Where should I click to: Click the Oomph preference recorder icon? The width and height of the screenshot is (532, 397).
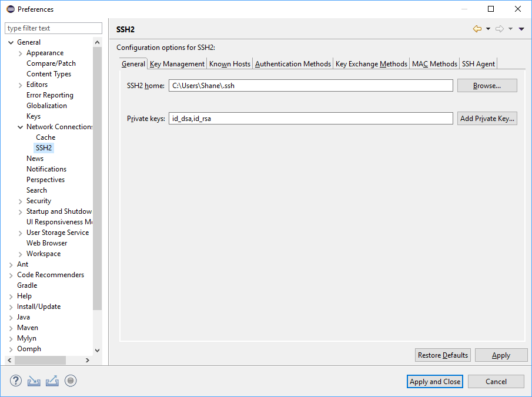(71, 381)
